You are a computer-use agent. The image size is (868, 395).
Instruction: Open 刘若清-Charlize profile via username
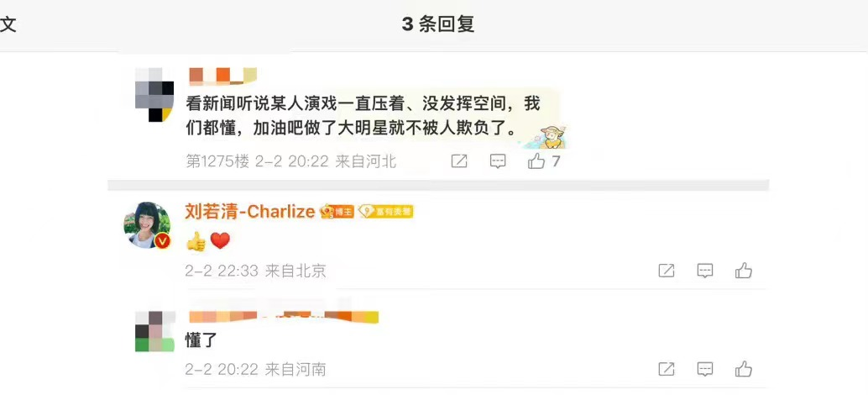(x=249, y=211)
